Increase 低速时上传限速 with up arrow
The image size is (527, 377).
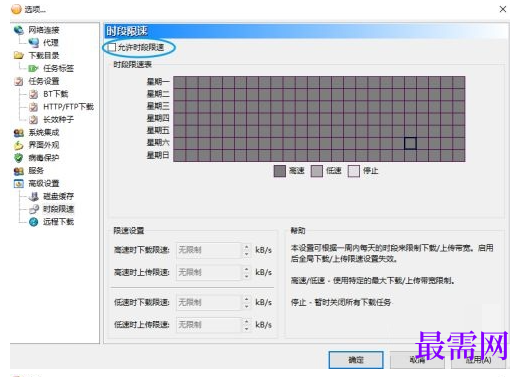click(x=247, y=322)
